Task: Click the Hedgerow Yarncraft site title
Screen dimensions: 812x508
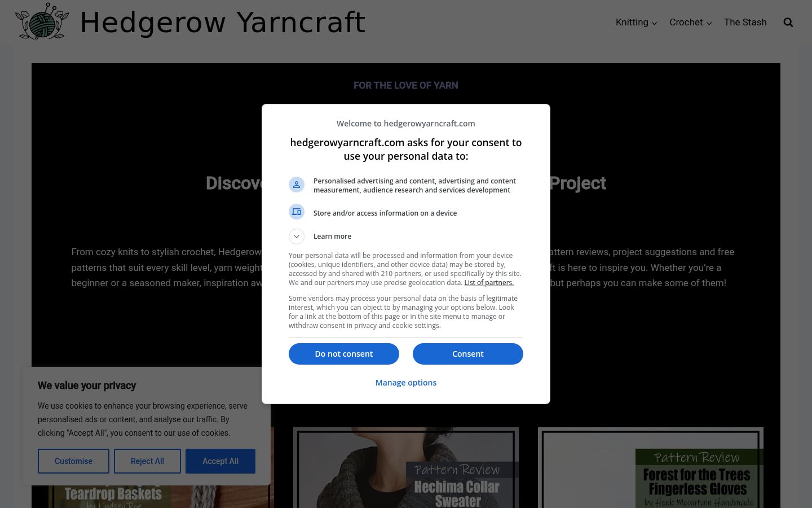Action: (223, 23)
